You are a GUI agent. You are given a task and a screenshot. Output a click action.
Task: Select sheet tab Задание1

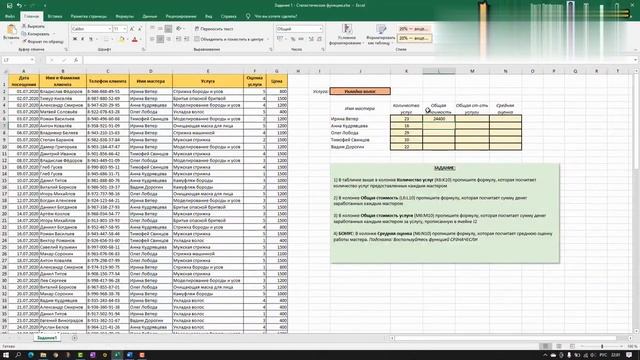(x=47, y=338)
